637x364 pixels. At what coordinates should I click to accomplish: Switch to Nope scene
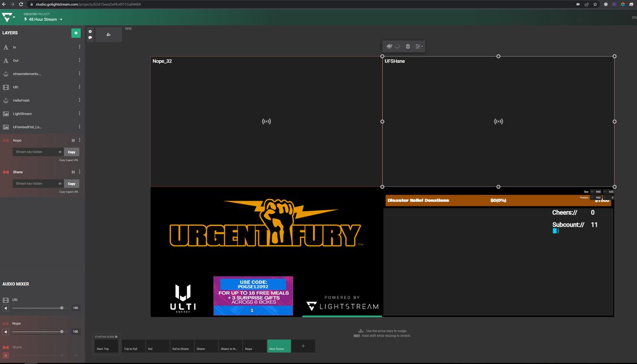coord(255,346)
